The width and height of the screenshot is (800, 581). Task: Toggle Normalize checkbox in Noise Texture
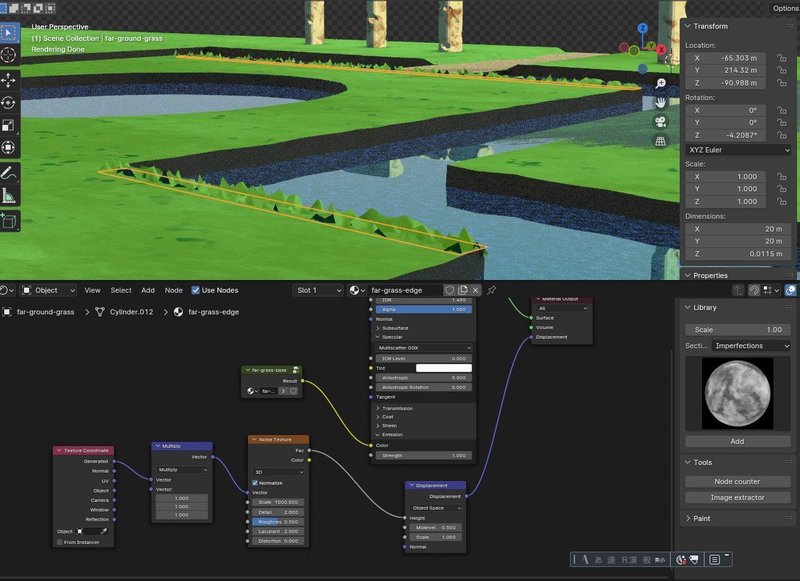[255, 483]
